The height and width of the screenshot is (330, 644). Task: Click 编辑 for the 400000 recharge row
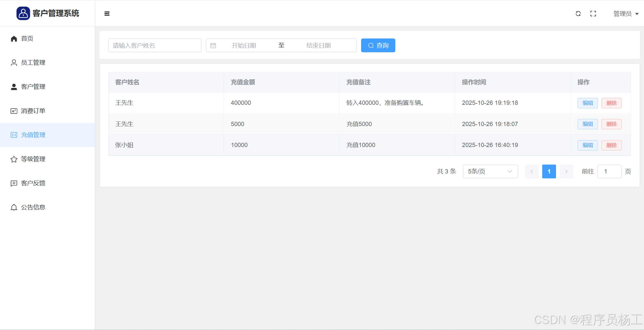[x=588, y=103]
